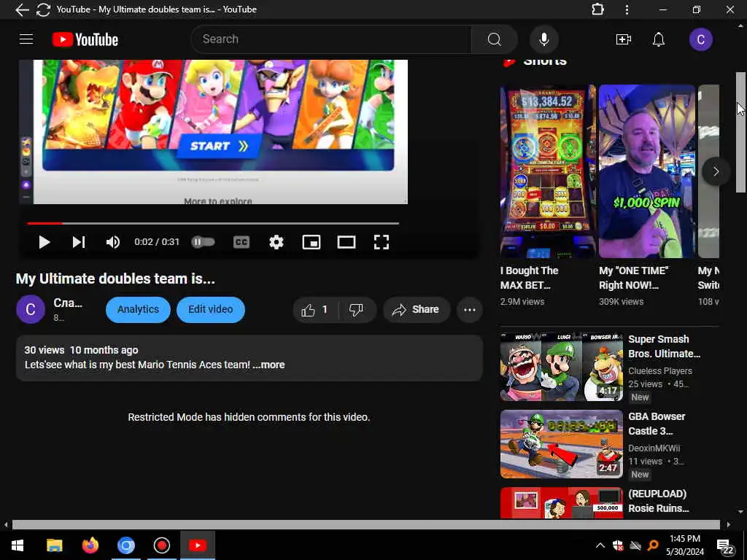Switch to theater mode
The image size is (747, 560).
point(347,242)
